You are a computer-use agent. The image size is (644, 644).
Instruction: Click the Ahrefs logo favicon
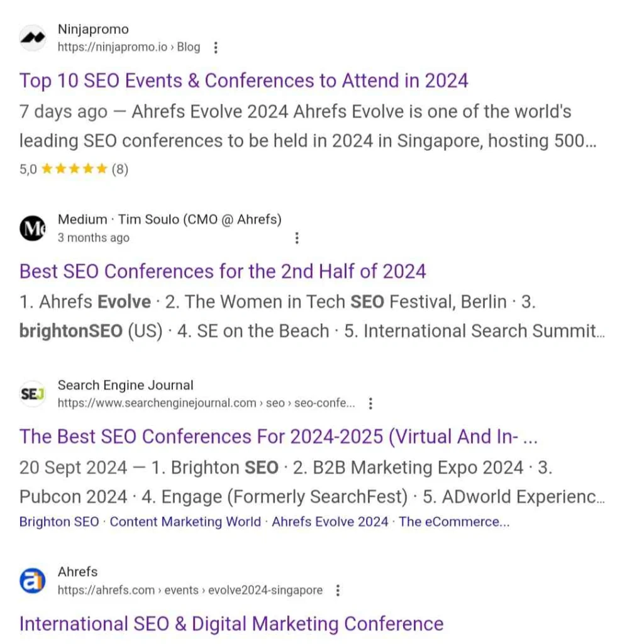pyautogui.click(x=33, y=580)
